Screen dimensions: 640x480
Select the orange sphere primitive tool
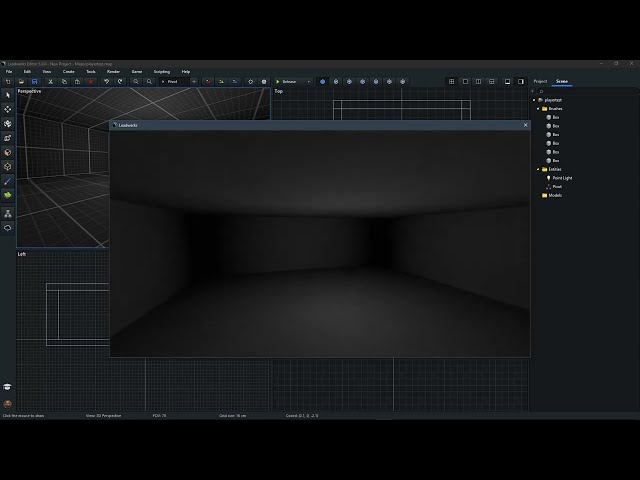tap(8, 152)
